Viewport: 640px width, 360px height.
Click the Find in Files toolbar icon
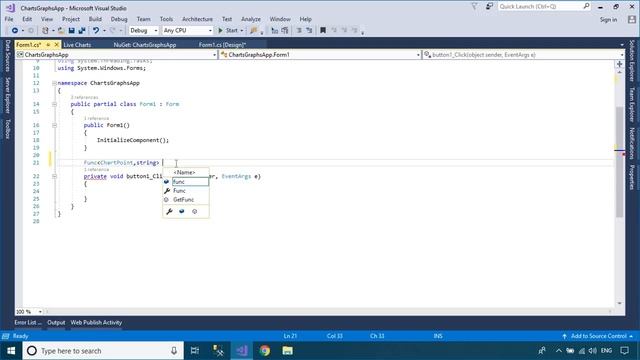pos(254,31)
